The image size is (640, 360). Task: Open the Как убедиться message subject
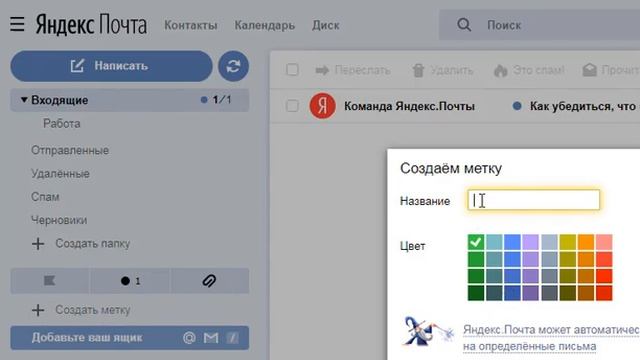(584, 106)
